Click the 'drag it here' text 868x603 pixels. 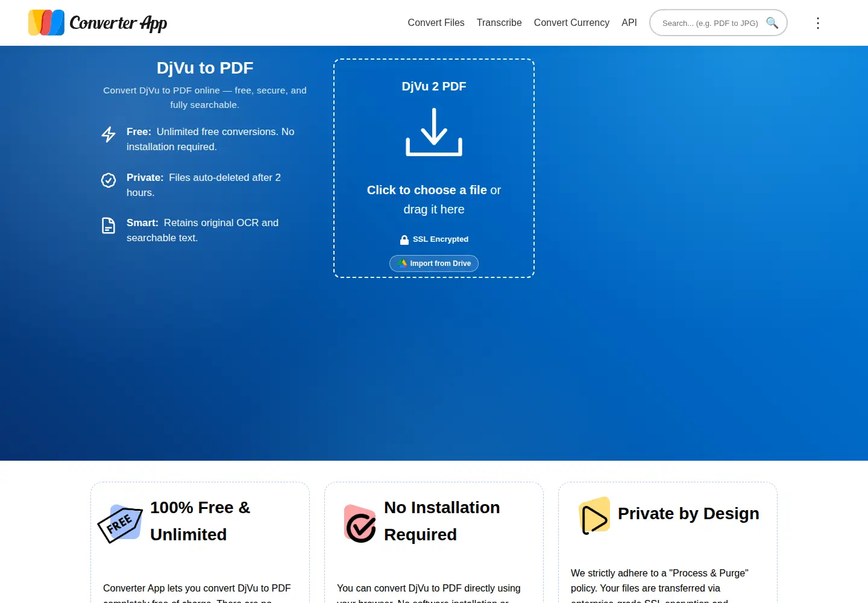(x=434, y=209)
